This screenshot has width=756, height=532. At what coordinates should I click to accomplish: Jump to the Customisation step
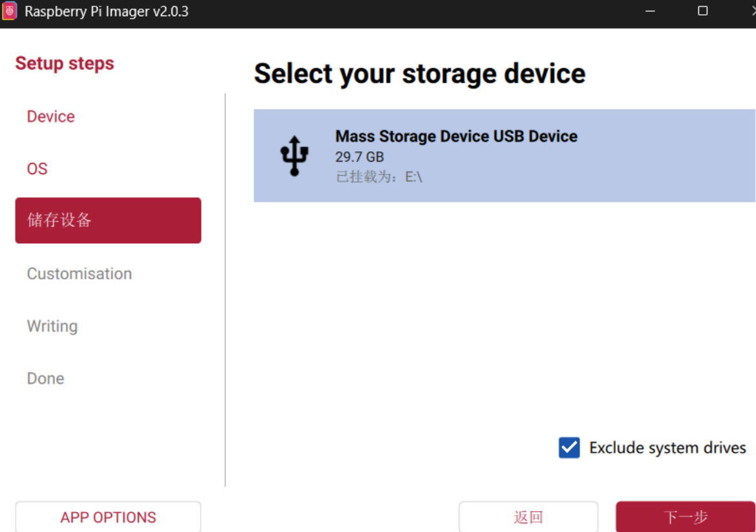pyautogui.click(x=79, y=273)
